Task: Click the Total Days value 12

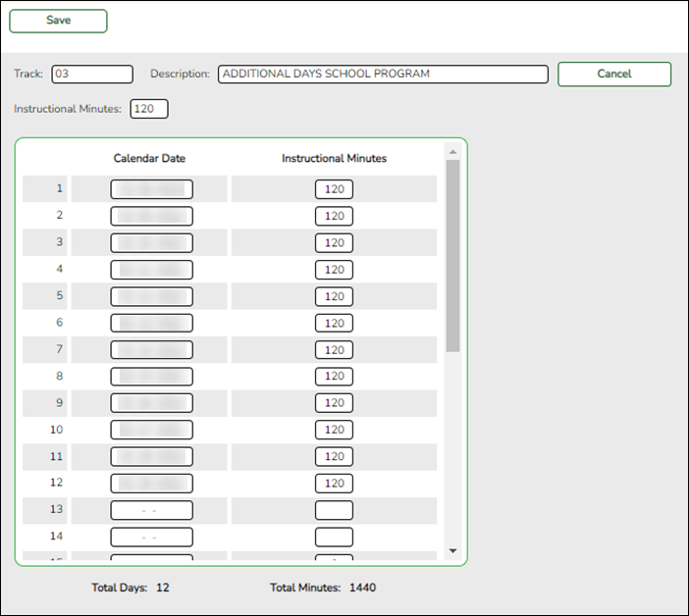Action: tap(163, 588)
